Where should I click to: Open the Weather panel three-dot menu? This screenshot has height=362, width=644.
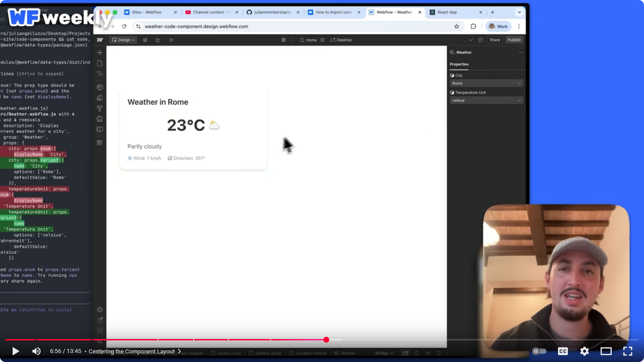click(521, 53)
